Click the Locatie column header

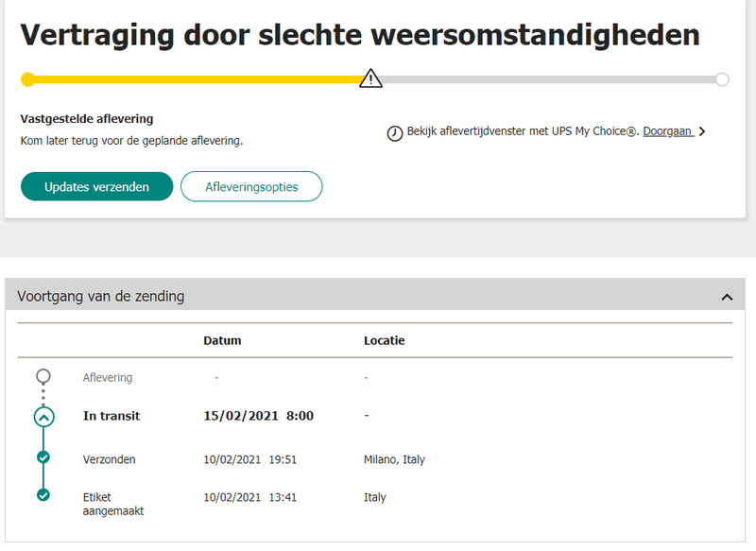[x=384, y=340]
